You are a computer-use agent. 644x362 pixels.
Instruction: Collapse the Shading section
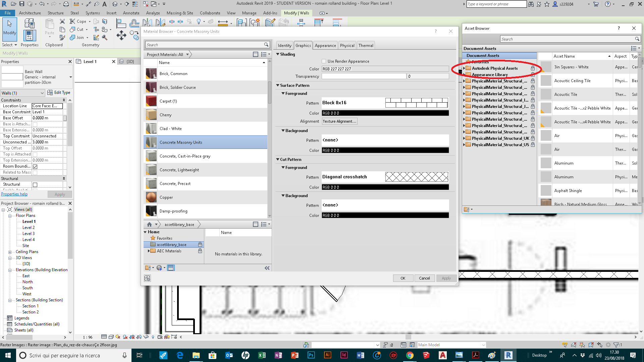point(278,54)
